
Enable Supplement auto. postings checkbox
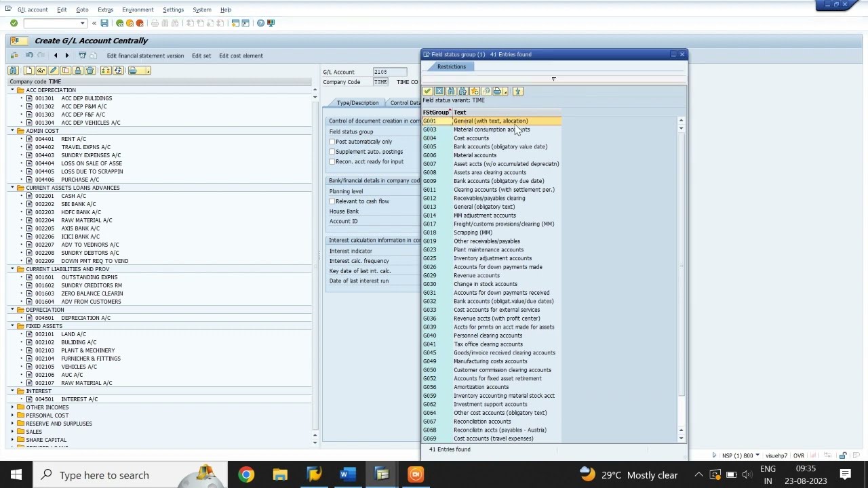tap(332, 152)
